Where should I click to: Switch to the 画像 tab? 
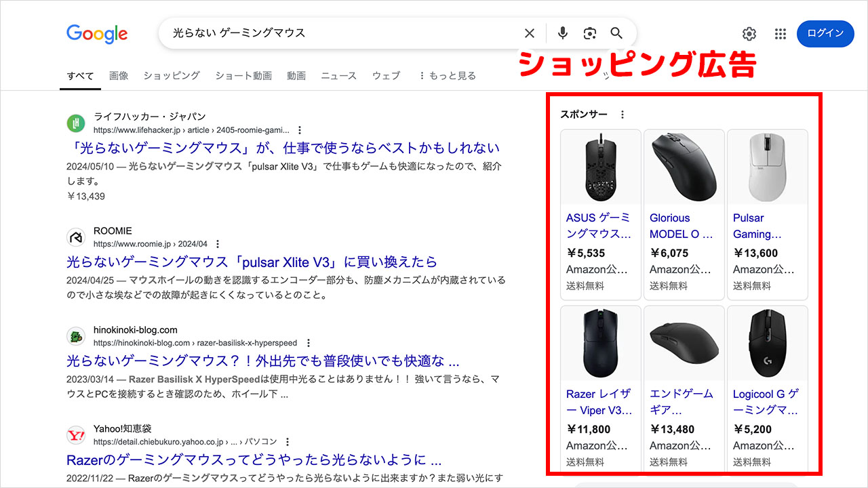119,76
